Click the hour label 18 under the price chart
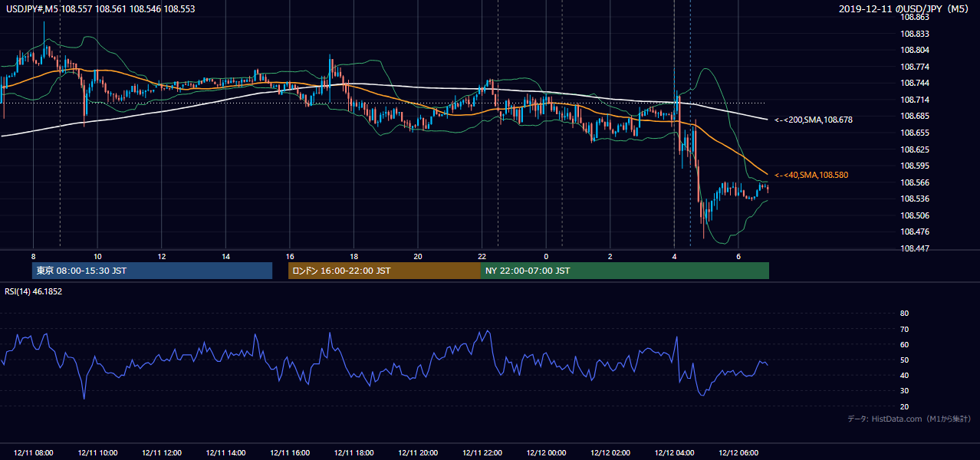Screen dimensions: 980x460 pos(354,256)
